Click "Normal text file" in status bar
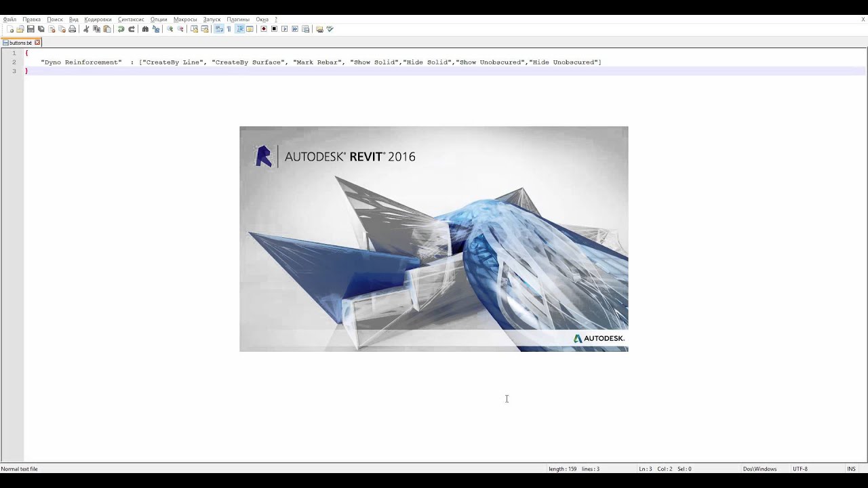The height and width of the screenshot is (488, 868). (x=20, y=469)
